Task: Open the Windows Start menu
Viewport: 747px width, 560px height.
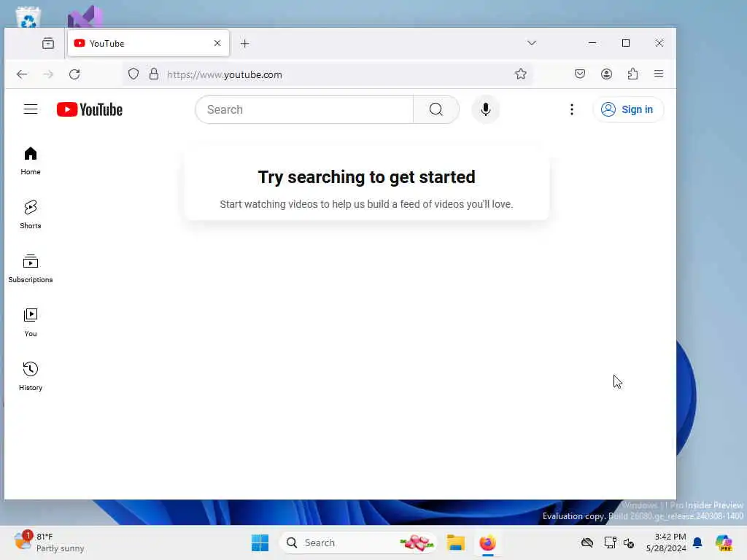Action: [260, 542]
